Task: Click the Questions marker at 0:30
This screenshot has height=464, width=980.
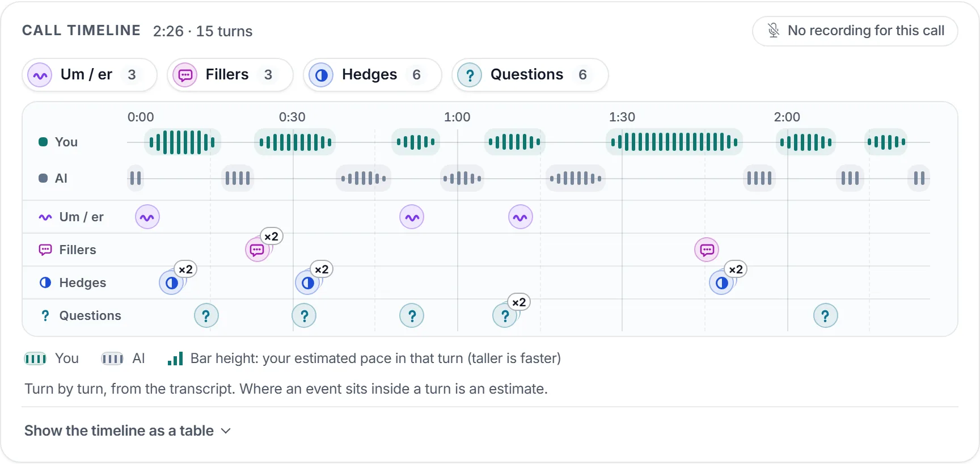Action: (x=304, y=315)
